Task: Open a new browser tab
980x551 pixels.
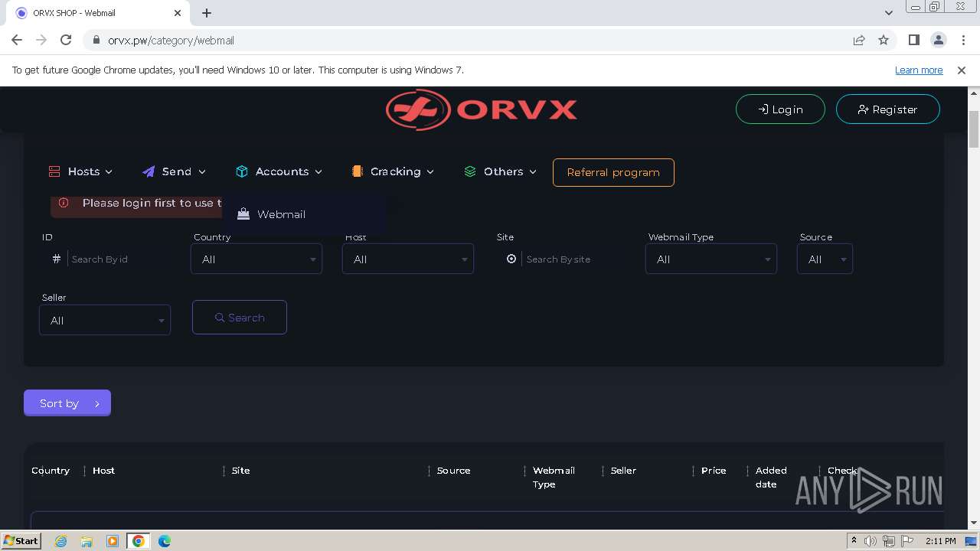Action: 207,13
